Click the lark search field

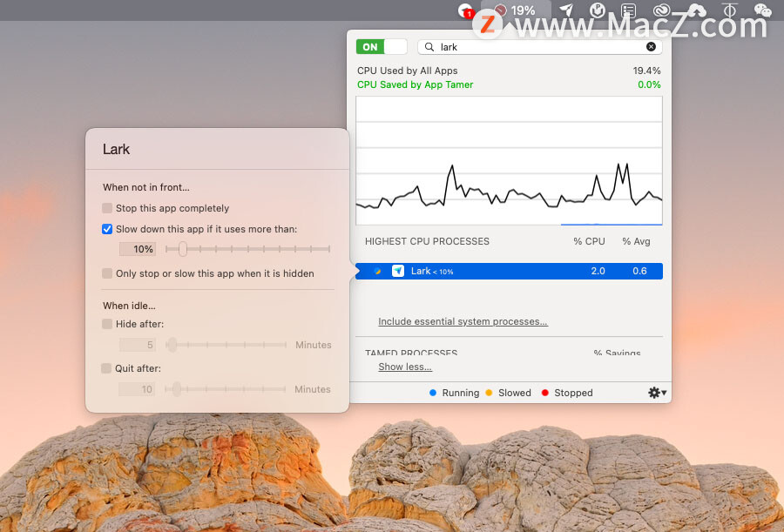point(539,47)
